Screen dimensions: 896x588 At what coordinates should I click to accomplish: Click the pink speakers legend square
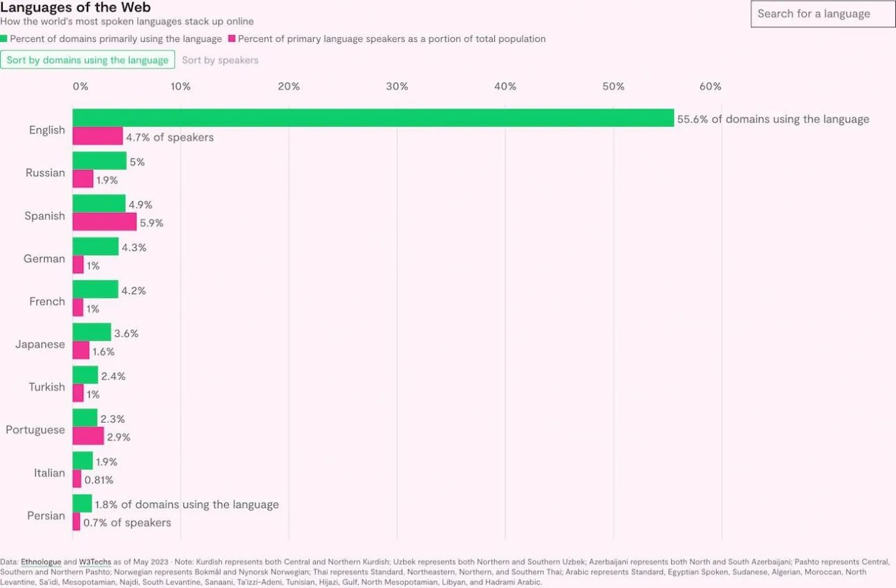[x=232, y=39]
